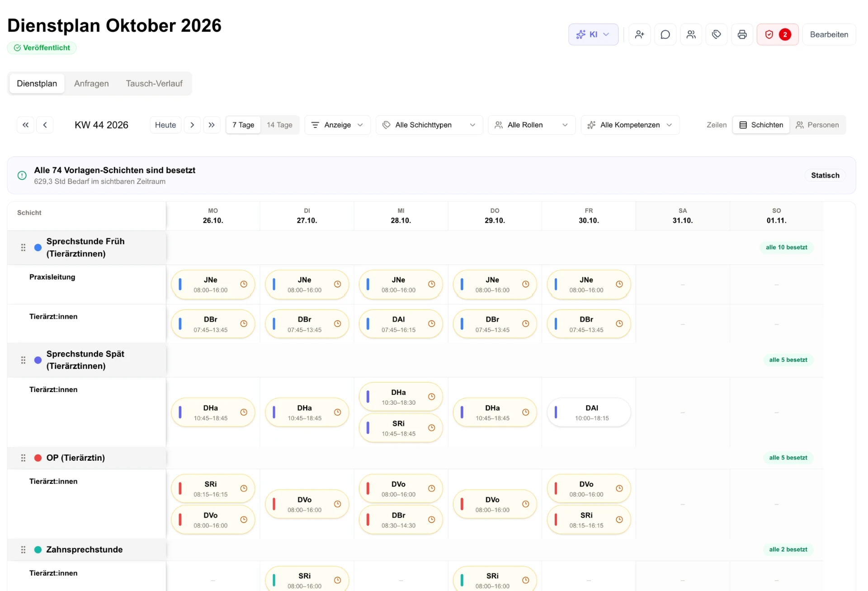Open the shield warnings badge showing 2
The width and height of the screenshot is (868, 591).
click(778, 34)
